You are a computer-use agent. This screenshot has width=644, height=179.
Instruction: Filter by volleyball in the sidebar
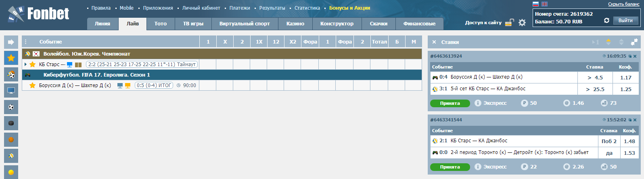pyautogui.click(x=11, y=156)
